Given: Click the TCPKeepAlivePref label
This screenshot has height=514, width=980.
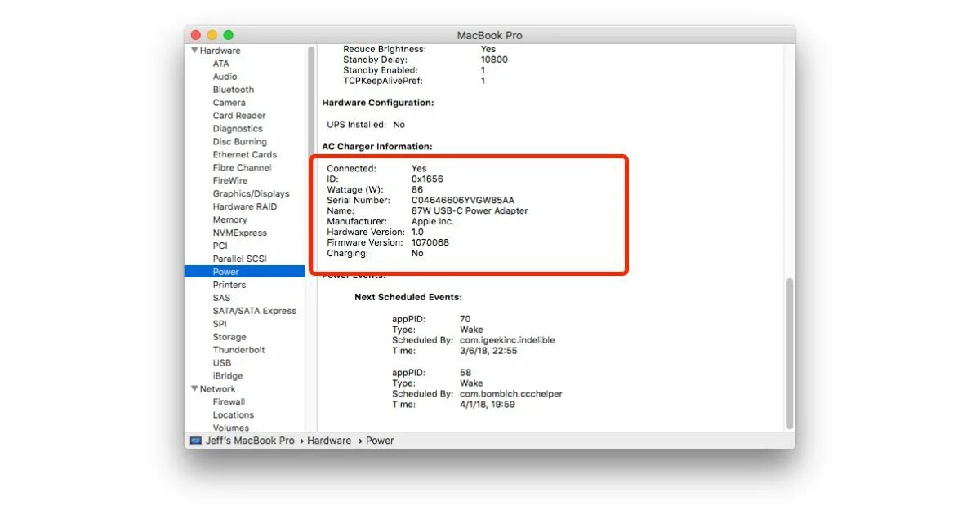Looking at the screenshot, I should (383, 81).
